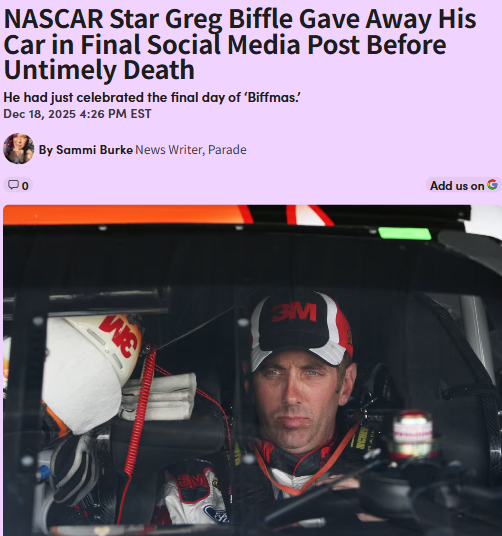Select the Dec 18, 2025 timestamp
Viewport: 502px width, 536px height.
pyautogui.click(x=77, y=113)
